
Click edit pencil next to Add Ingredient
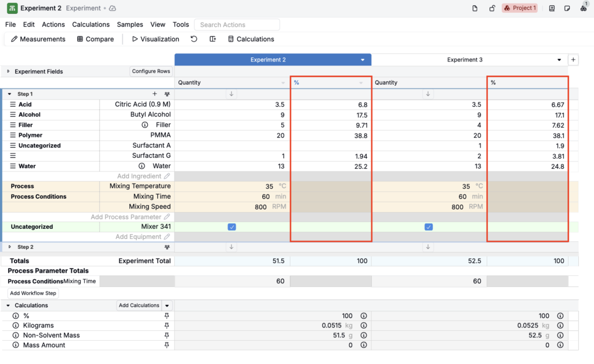point(167,176)
